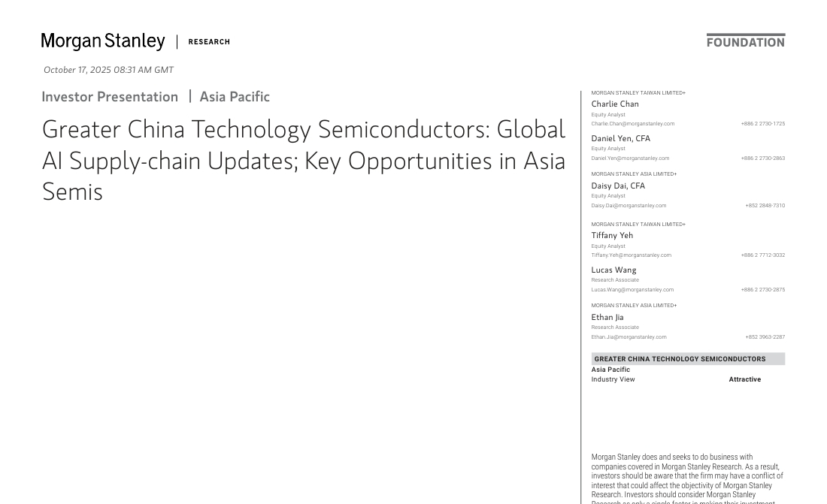This screenshot has width=827, height=504.
Task: Click the Morgan Stanley logo
Action: [103, 42]
